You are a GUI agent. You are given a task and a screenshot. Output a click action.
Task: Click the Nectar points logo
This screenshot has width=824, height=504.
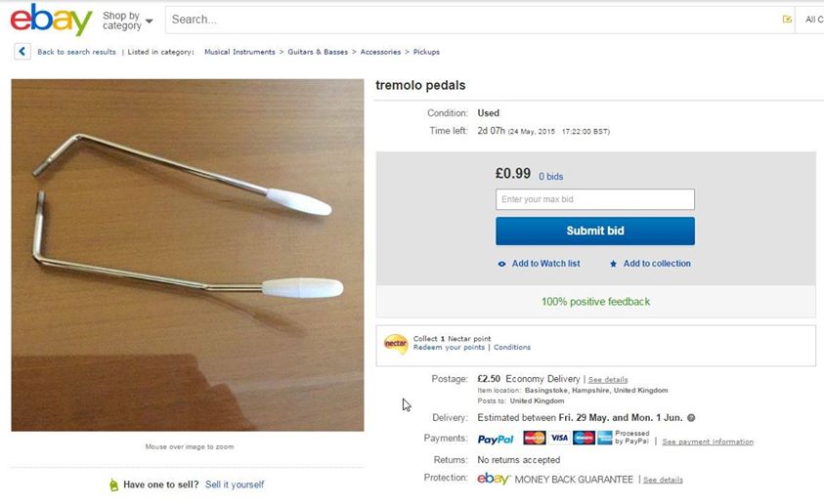(x=395, y=344)
